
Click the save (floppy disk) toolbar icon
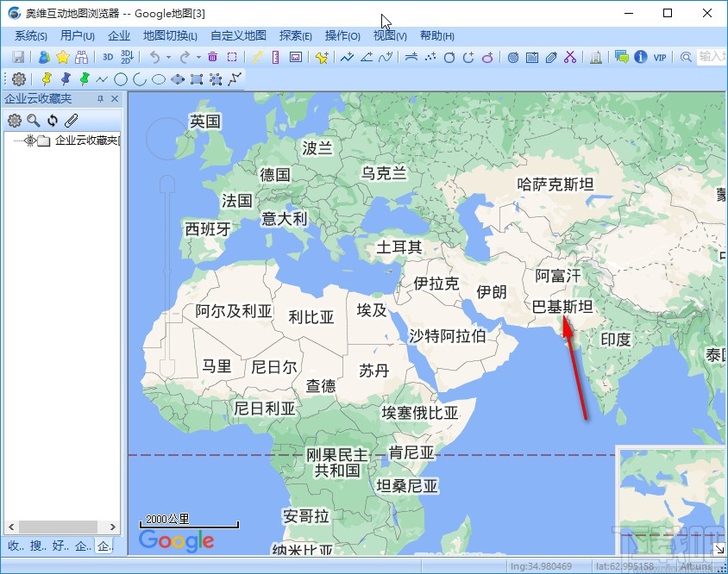coord(18,57)
